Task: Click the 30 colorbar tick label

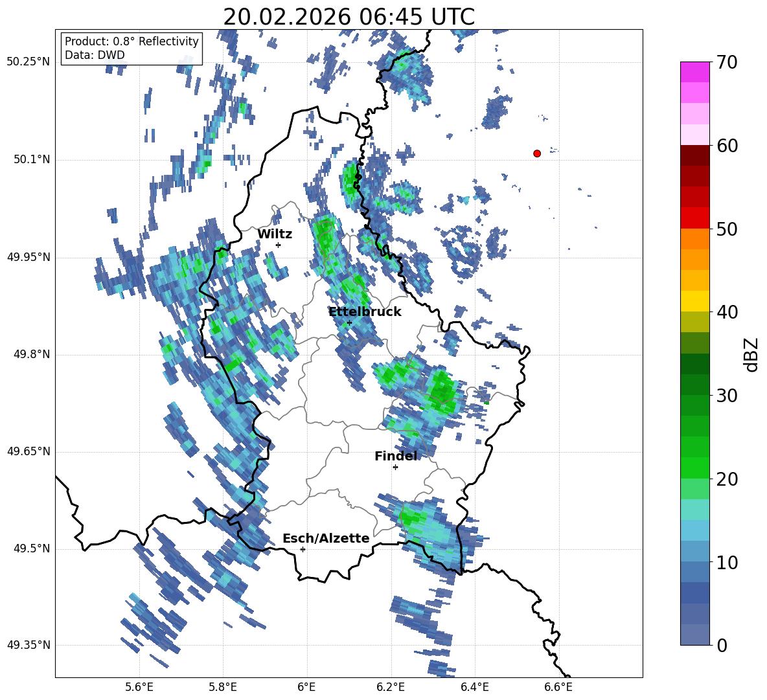Action: coord(727,396)
